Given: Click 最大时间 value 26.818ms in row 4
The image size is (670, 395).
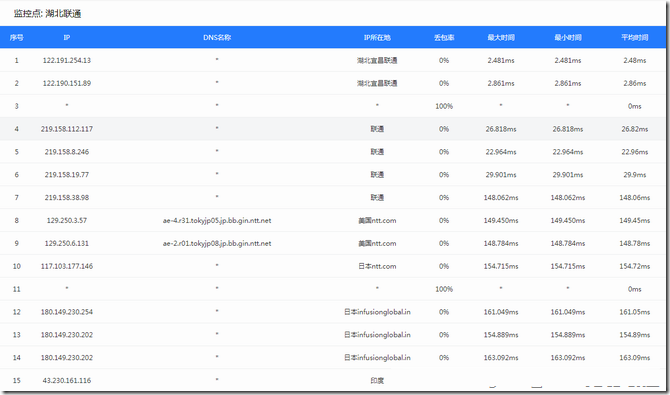Looking at the screenshot, I should 501,129.
